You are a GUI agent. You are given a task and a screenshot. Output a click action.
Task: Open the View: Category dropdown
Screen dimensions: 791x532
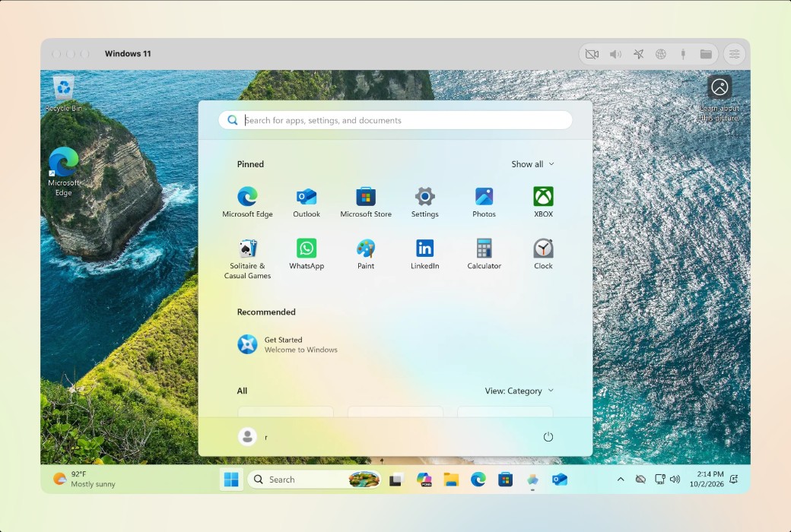519,391
